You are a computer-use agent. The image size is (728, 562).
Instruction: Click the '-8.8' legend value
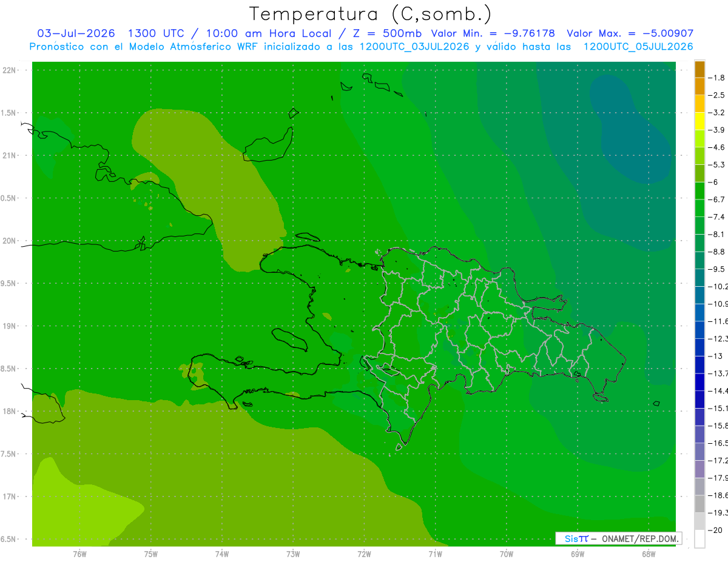(717, 252)
